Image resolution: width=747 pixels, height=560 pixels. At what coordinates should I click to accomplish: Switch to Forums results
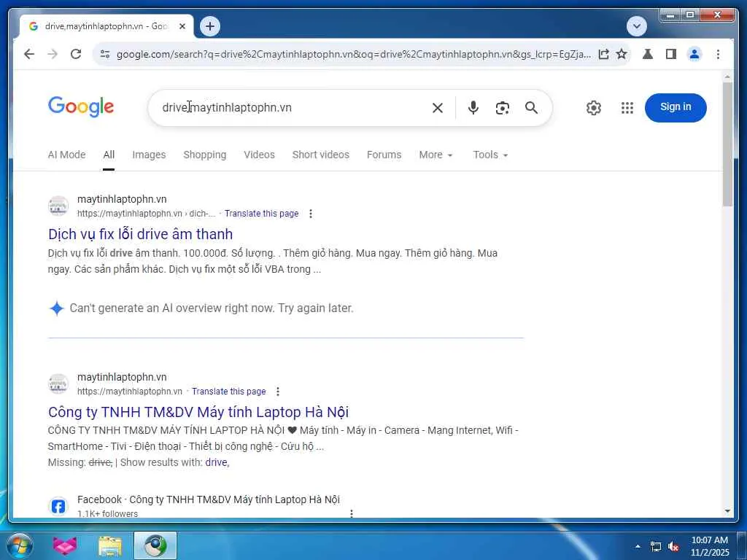pyautogui.click(x=384, y=155)
